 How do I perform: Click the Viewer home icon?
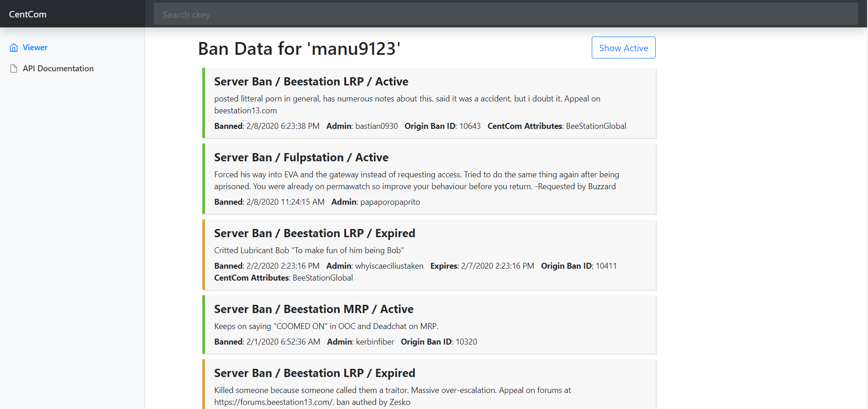coord(14,48)
